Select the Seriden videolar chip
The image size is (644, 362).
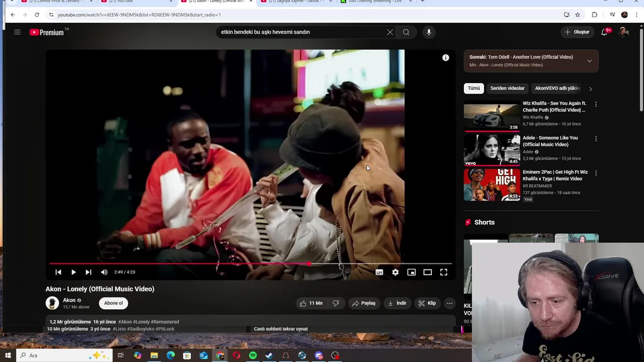[x=507, y=88]
